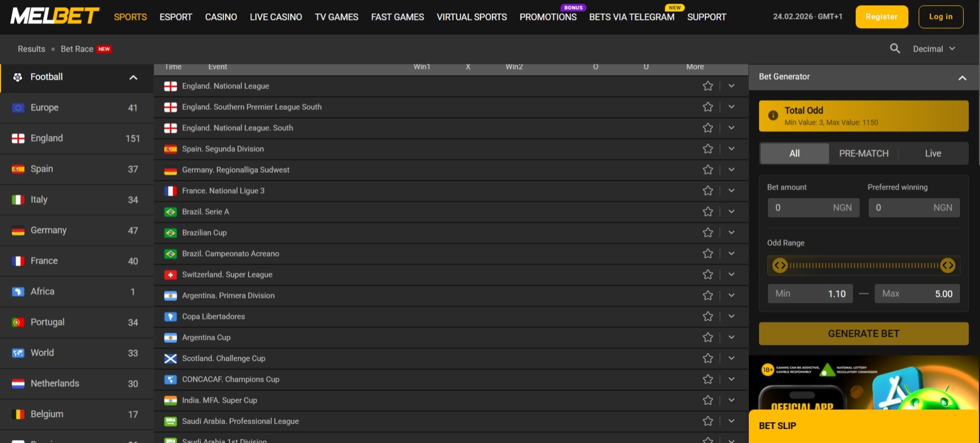This screenshot has width=980, height=443.
Task: Star the India MFA Super Cup row
Action: (707, 400)
